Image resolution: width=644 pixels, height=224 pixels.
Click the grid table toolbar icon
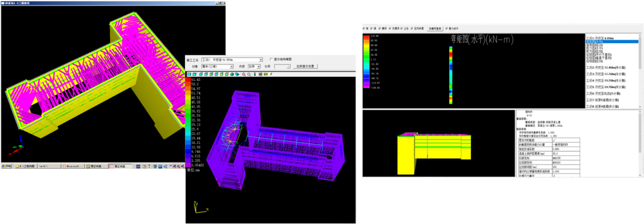tap(261, 74)
